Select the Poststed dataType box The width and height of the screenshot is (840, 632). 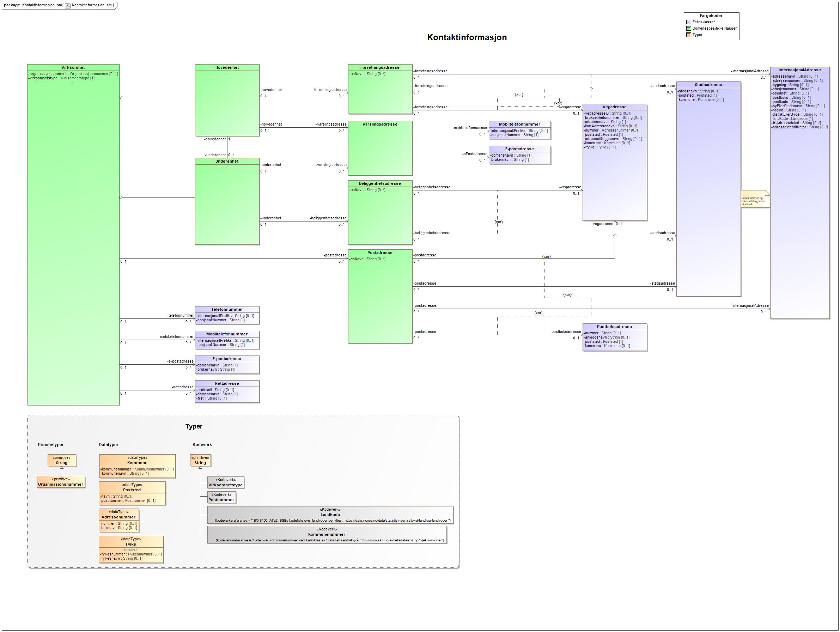click(132, 493)
